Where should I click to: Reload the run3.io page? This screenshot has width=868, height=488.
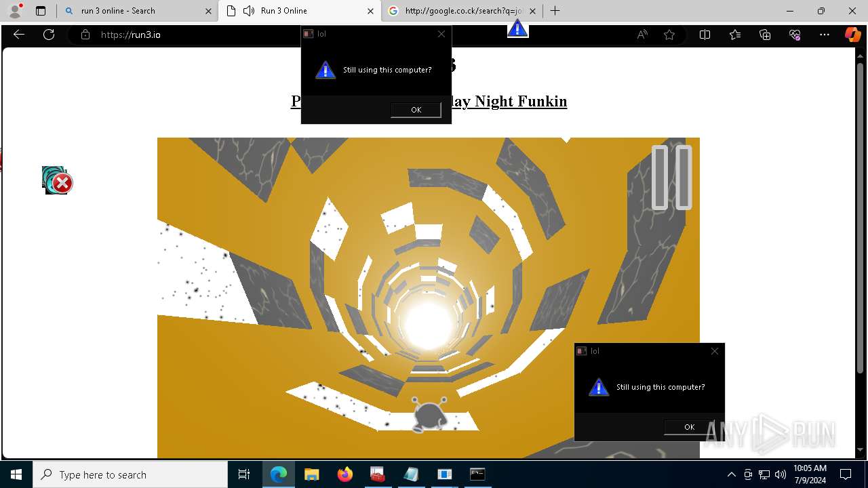pyautogui.click(x=49, y=35)
